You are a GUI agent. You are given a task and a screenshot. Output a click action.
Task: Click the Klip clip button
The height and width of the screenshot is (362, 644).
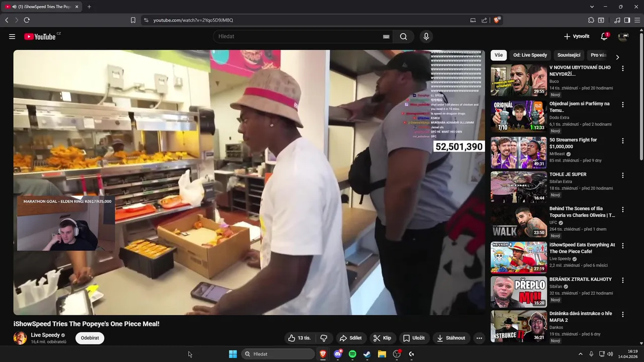pyautogui.click(x=382, y=338)
